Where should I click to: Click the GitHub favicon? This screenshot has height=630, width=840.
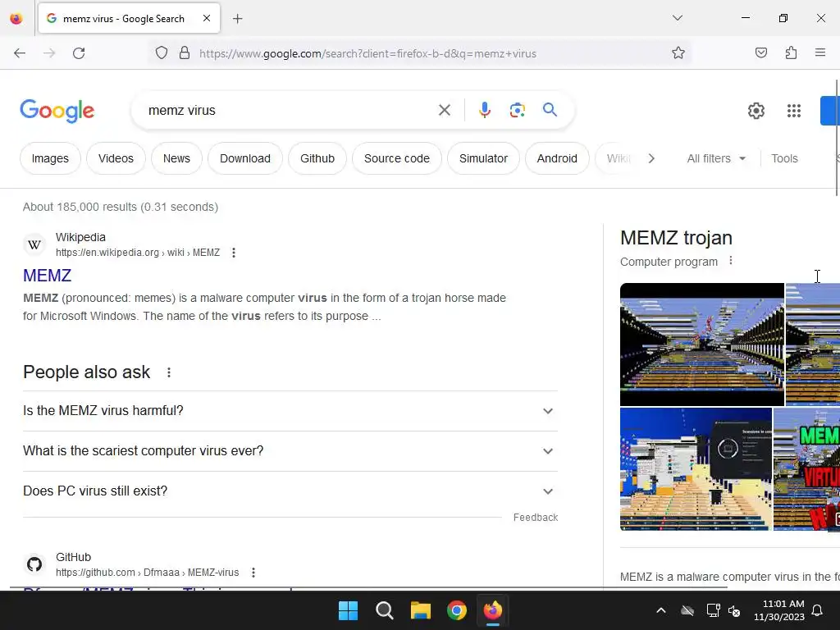(34, 564)
